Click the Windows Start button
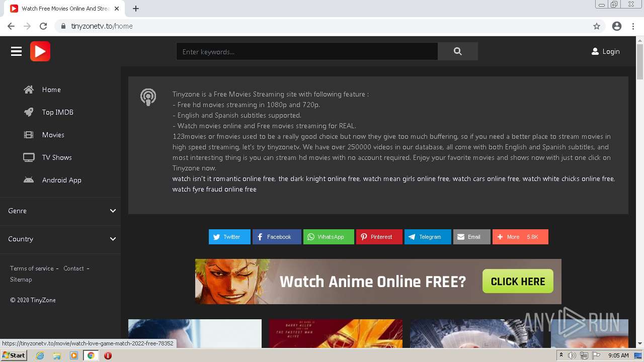The width and height of the screenshot is (644, 362). 14,355
